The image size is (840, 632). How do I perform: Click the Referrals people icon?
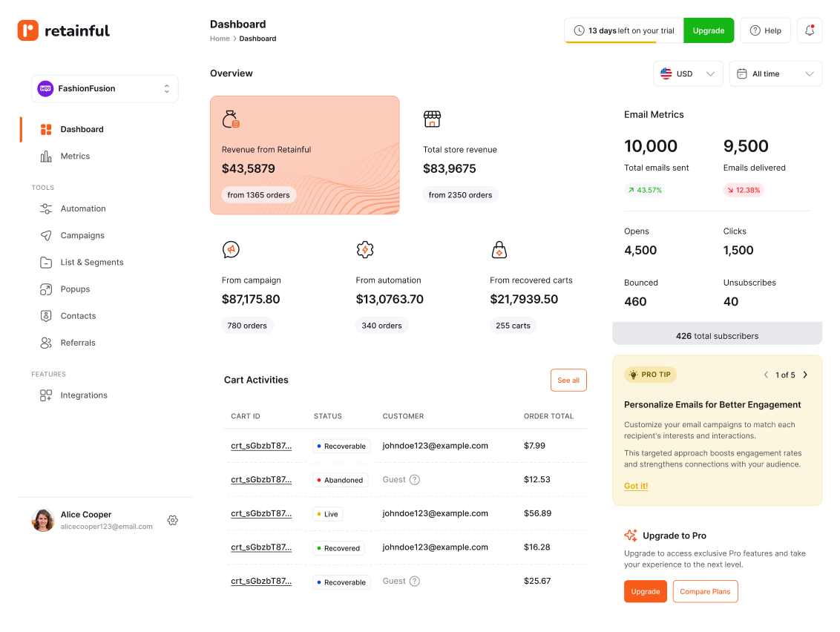[46, 343]
